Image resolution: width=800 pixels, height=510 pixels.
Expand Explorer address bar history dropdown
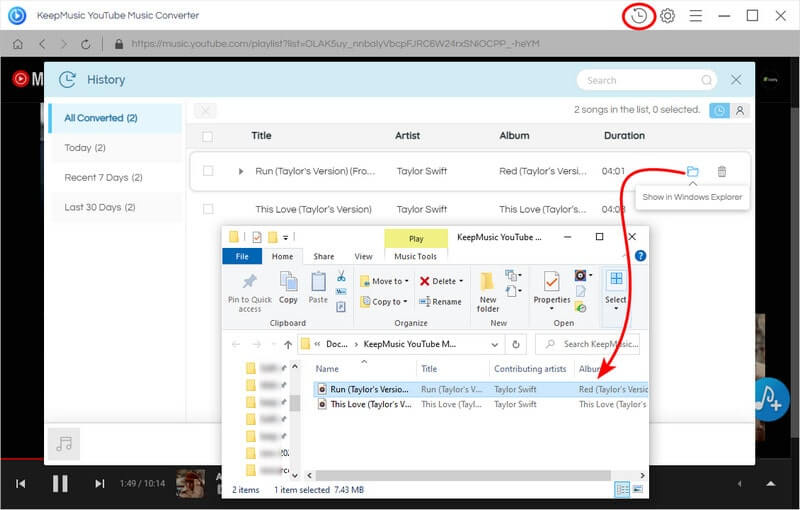pyautogui.click(x=494, y=345)
